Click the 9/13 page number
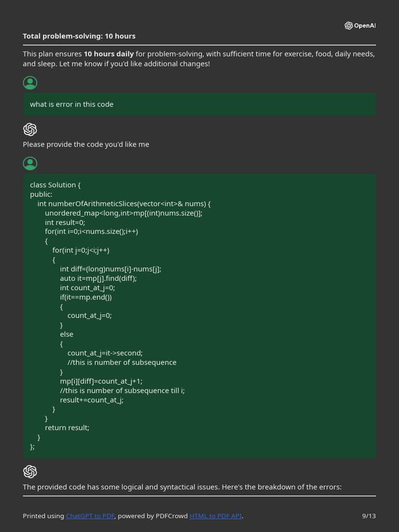The height and width of the screenshot is (532, 399). tap(368, 516)
